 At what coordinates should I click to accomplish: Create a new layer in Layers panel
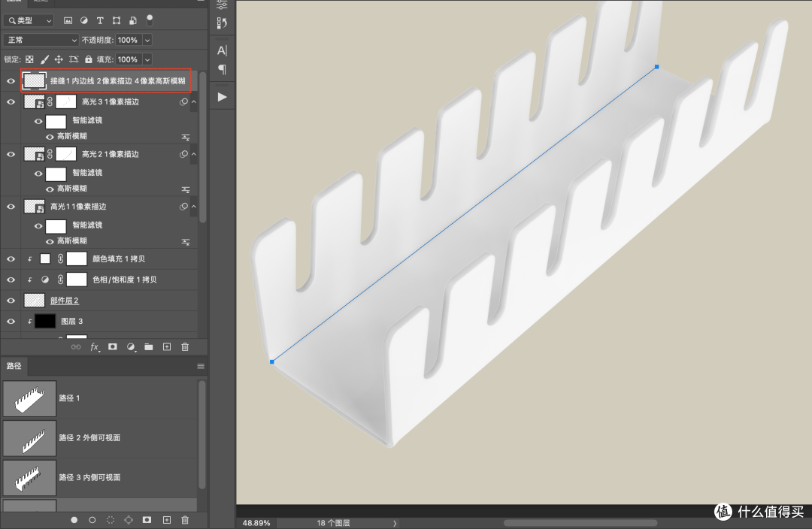167,347
